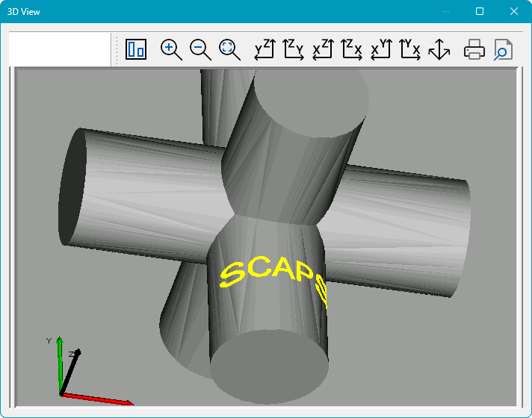Close the 3D View window
This screenshot has width=532, height=418.
[513, 11]
